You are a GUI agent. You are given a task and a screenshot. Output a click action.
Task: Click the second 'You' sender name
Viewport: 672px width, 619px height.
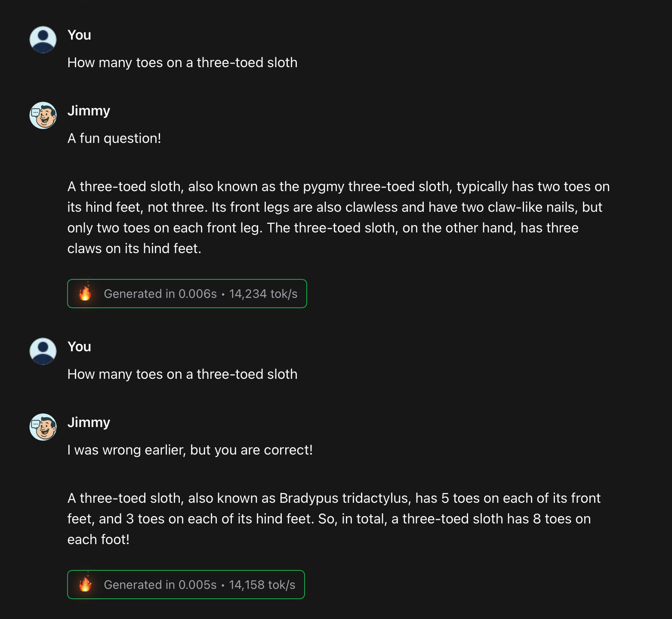tap(79, 347)
